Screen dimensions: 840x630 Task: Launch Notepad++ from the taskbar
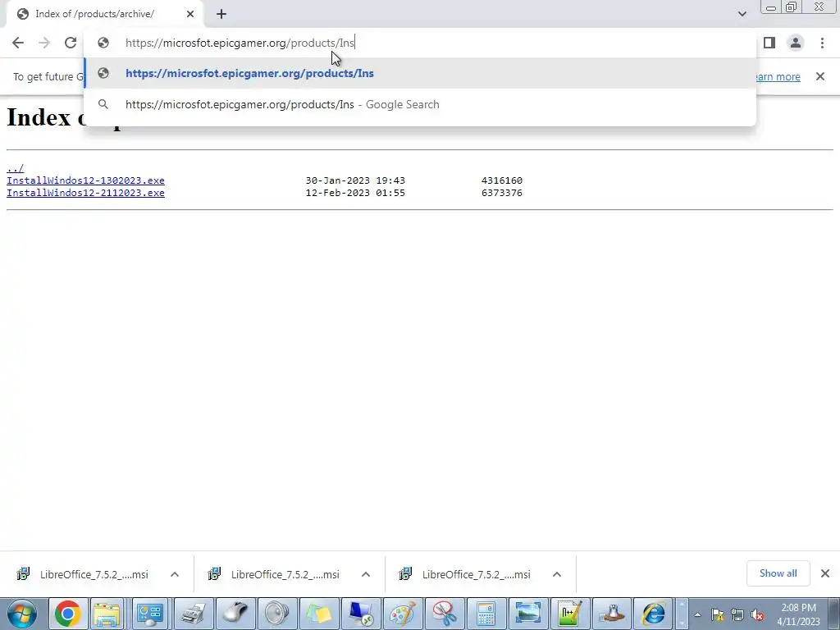[570, 614]
